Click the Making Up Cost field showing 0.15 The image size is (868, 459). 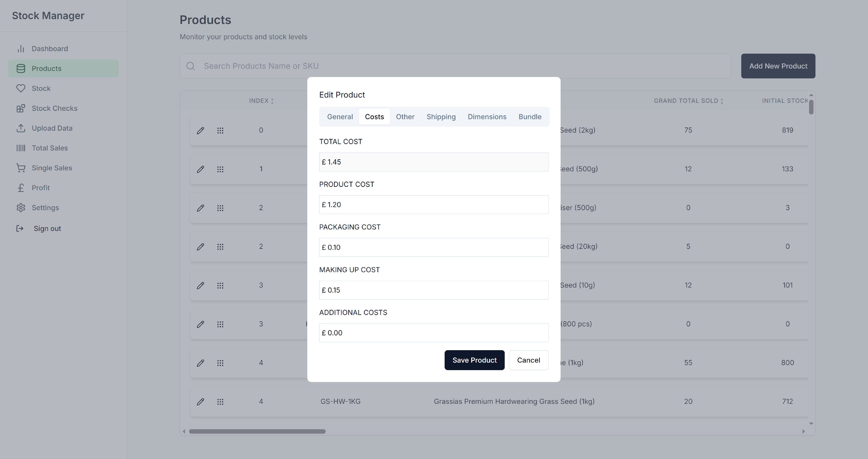tap(434, 290)
